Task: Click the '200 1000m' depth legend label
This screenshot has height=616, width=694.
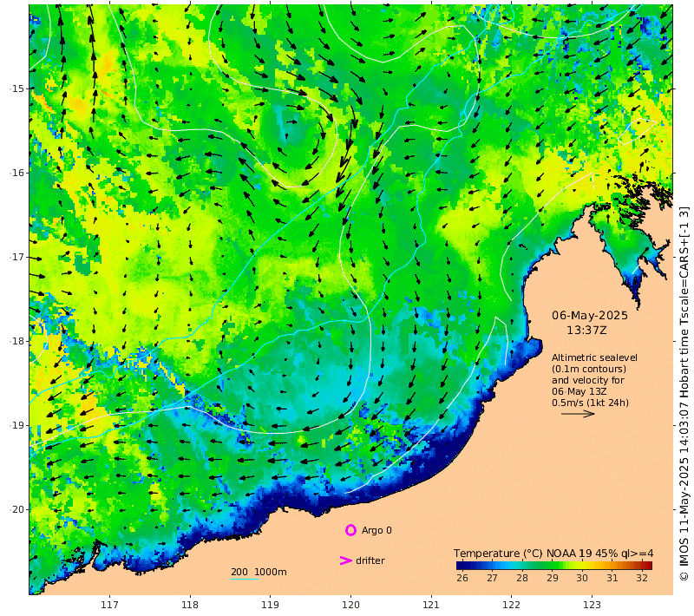Action: pyautogui.click(x=259, y=572)
